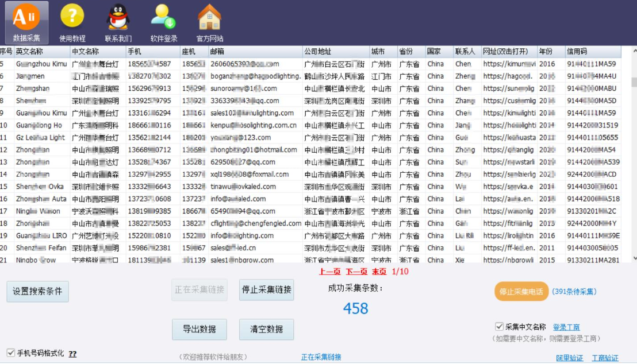
Task: Click email ending 'ovkaled.com' in row 15
Action: click(243, 187)
